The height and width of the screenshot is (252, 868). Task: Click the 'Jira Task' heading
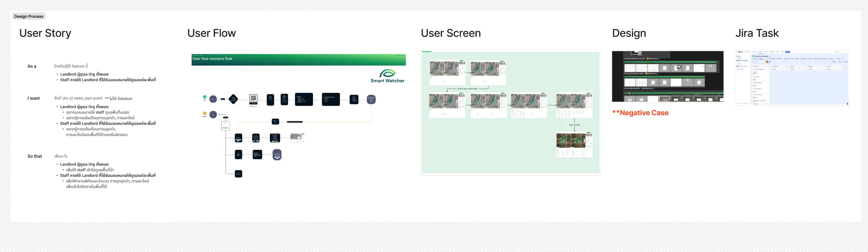[757, 33]
